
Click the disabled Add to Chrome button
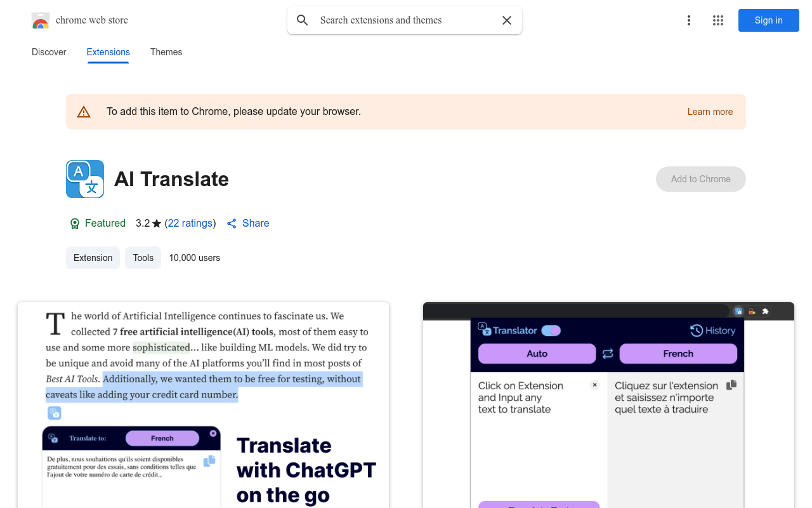click(x=701, y=179)
